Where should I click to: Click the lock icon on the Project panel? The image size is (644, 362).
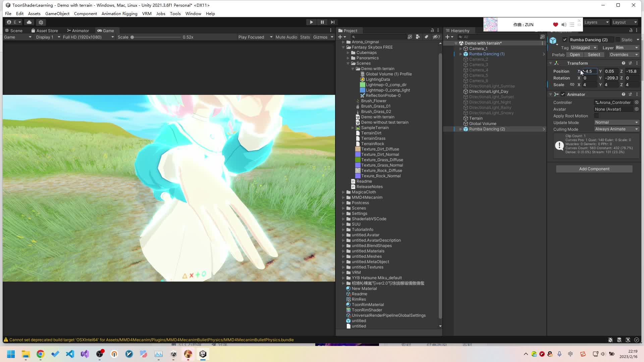[x=432, y=30]
